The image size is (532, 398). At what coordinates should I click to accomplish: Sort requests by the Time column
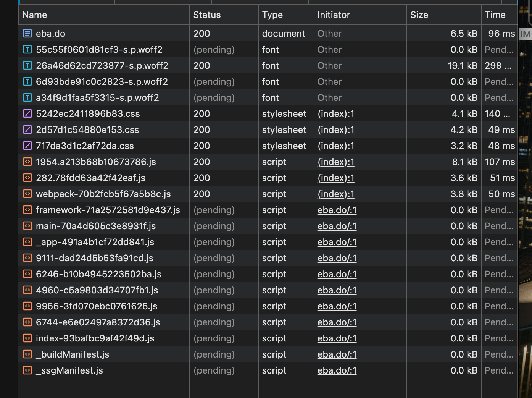pyautogui.click(x=495, y=15)
